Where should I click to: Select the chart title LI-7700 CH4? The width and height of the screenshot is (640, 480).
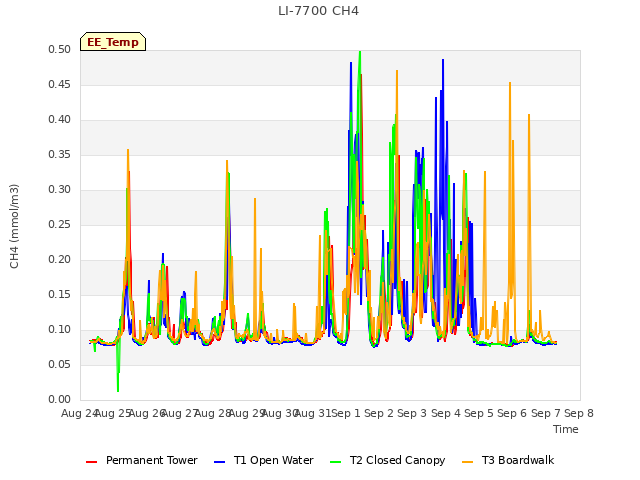point(318,11)
